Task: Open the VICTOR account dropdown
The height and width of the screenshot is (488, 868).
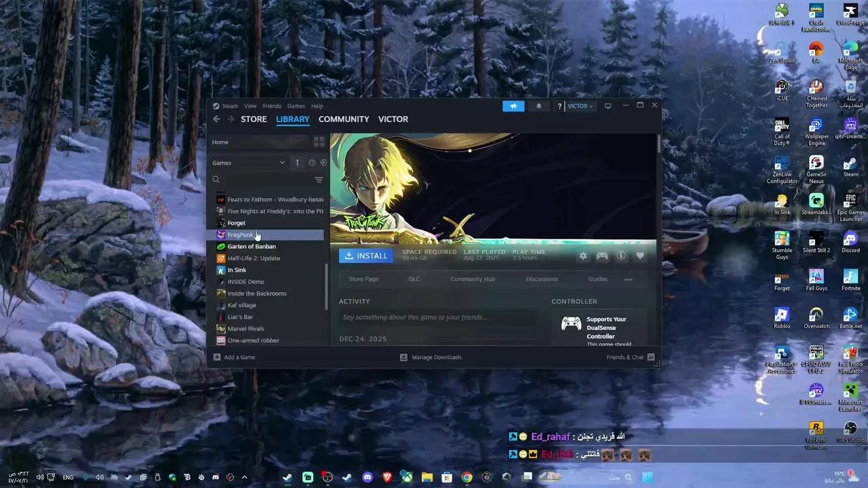Action: (580, 106)
